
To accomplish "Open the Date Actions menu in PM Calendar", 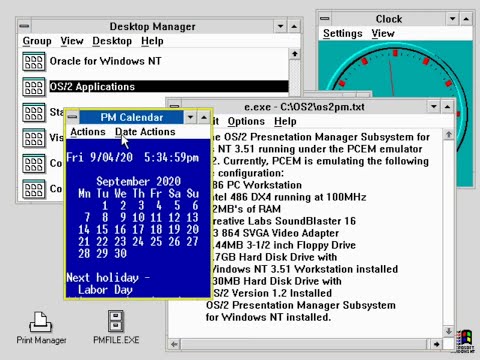I will tap(145, 132).
